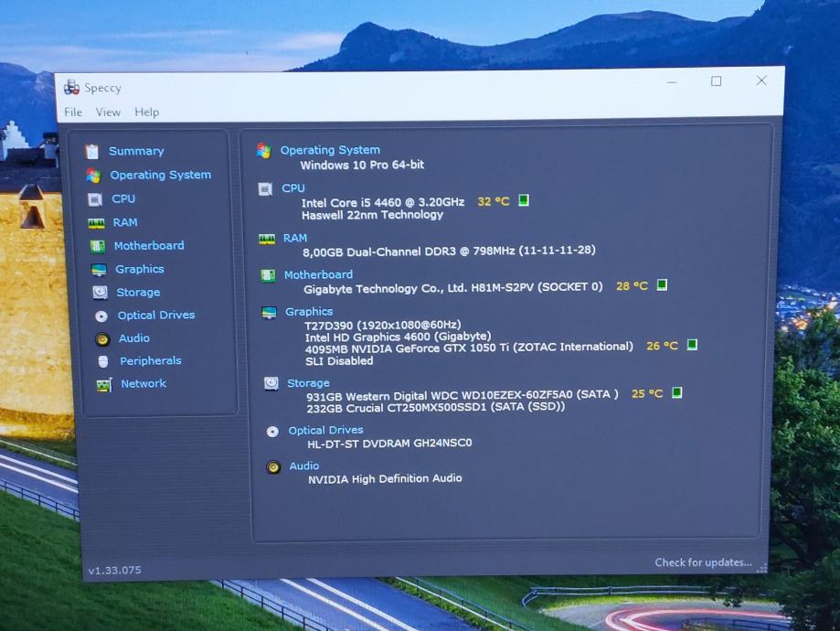Select the Network card icon in sidebar
840x631 pixels.
click(x=104, y=385)
